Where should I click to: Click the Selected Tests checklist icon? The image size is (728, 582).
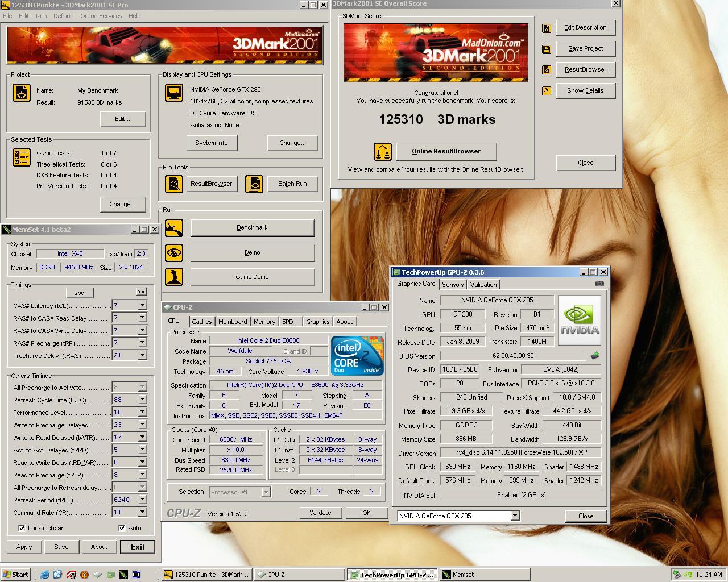(x=22, y=157)
